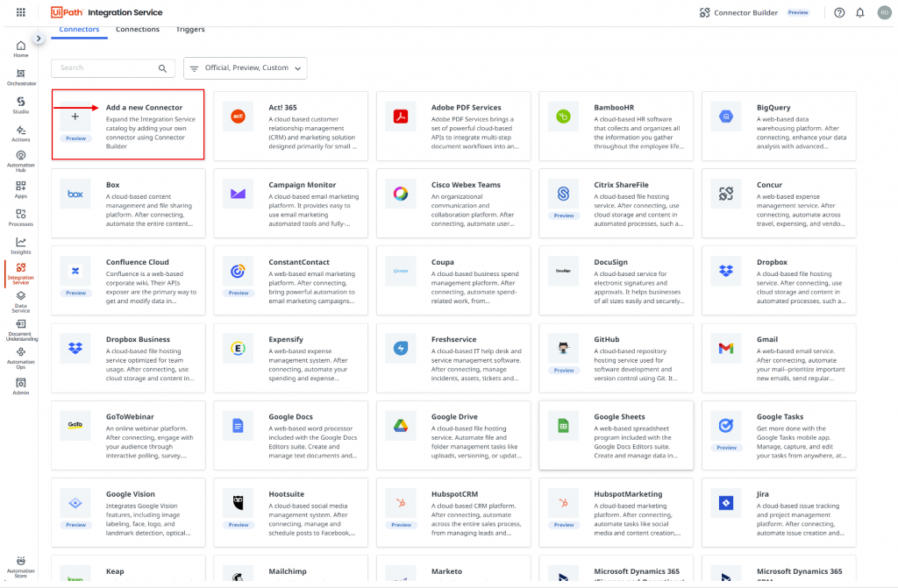898x588 pixels.
Task: Choose the Freshservice connector icon
Action: [400, 348]
